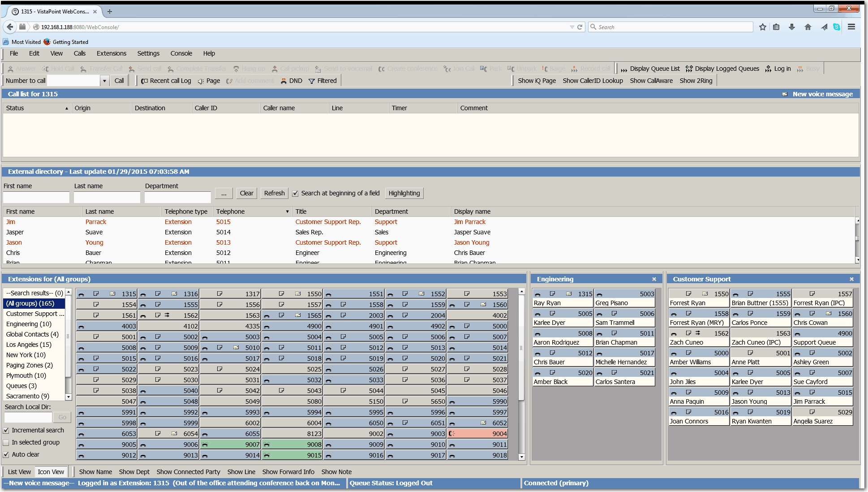
Task: Click the Clear directory search button
Action: [x=246, y=193]
